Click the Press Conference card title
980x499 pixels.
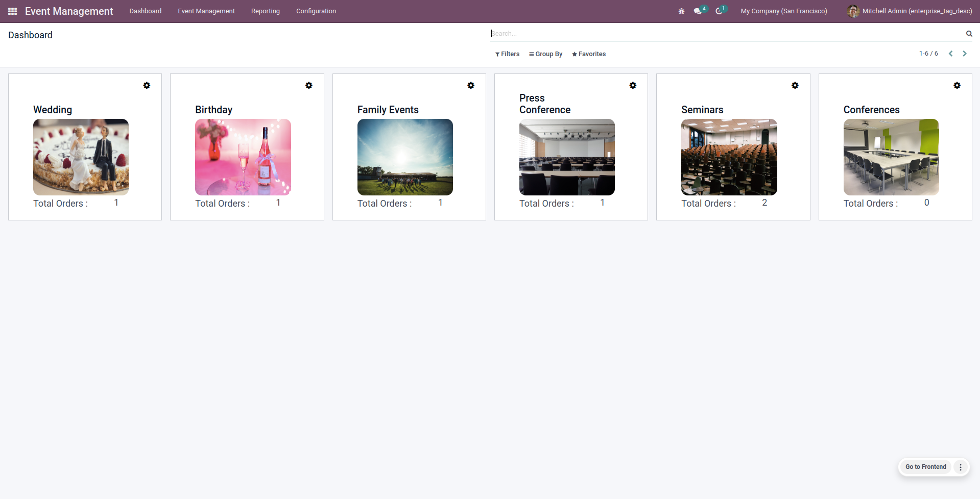[x=545, y=104]
